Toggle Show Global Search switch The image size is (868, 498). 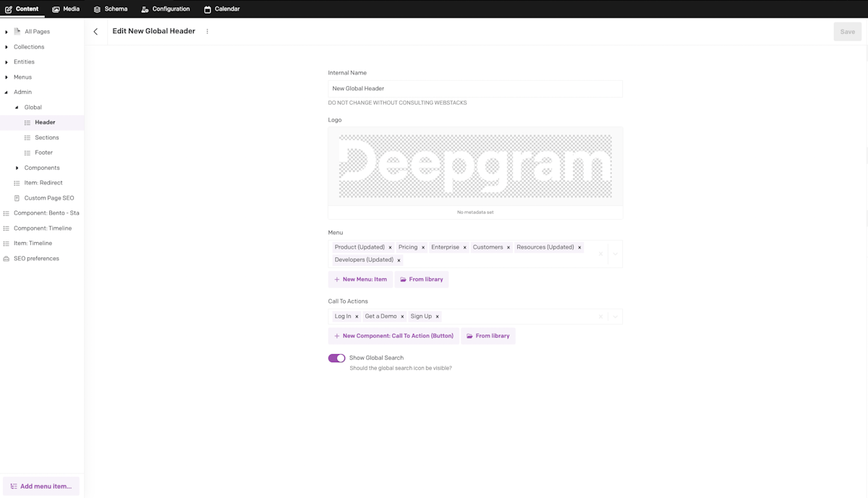336,358
